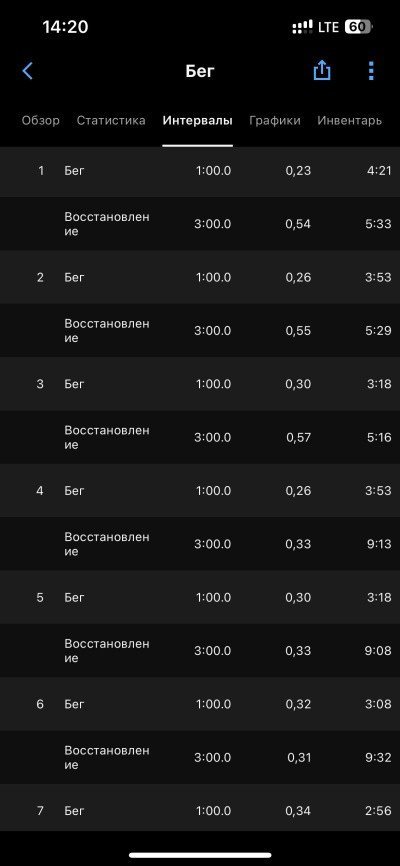Tap the status bar clock 14:20

[65, 27]
